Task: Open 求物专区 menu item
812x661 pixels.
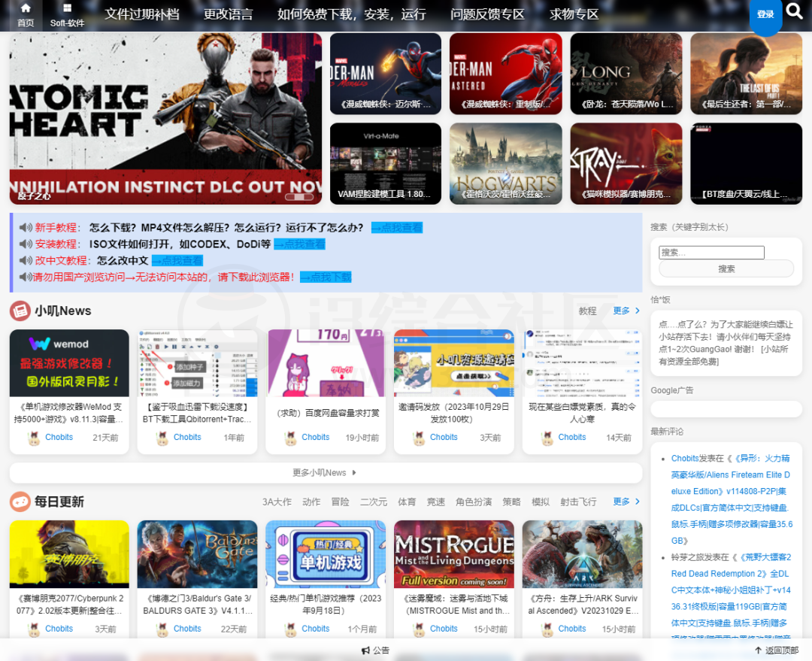Action: [x=574, y=14]
